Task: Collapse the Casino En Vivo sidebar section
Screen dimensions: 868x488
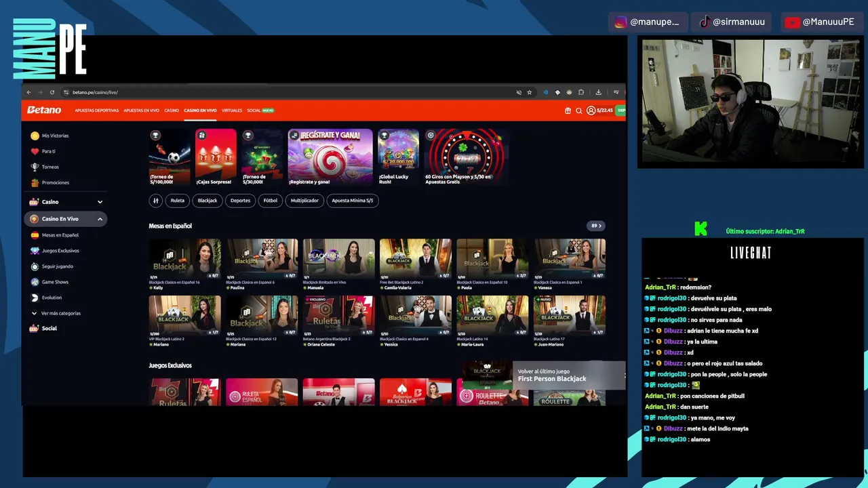Action: coord(100,219)
